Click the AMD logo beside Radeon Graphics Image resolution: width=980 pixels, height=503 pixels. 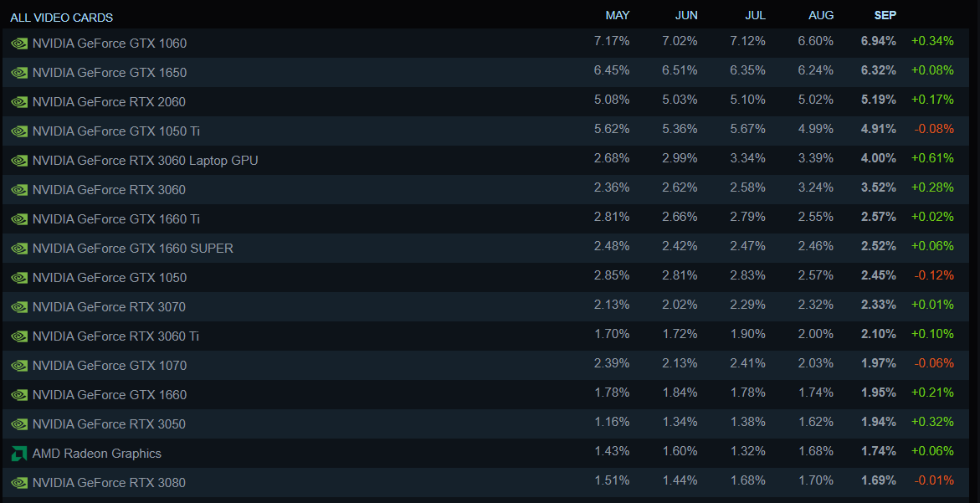point(19,454)
